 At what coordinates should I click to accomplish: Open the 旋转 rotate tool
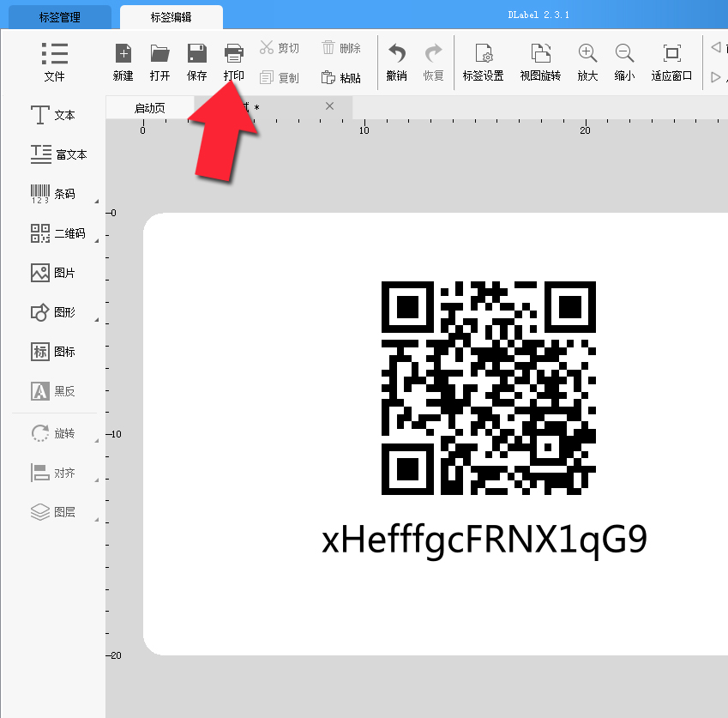click(52, 433)
